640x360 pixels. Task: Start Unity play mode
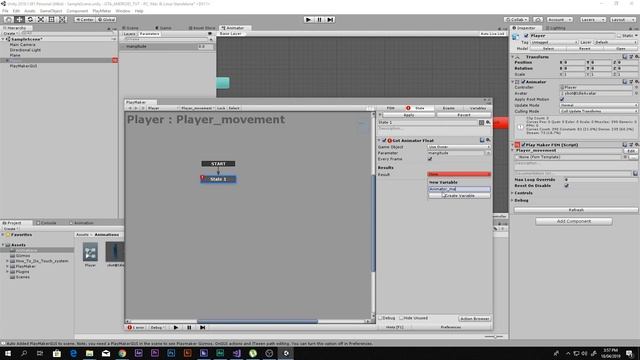(x=309, y=20)
